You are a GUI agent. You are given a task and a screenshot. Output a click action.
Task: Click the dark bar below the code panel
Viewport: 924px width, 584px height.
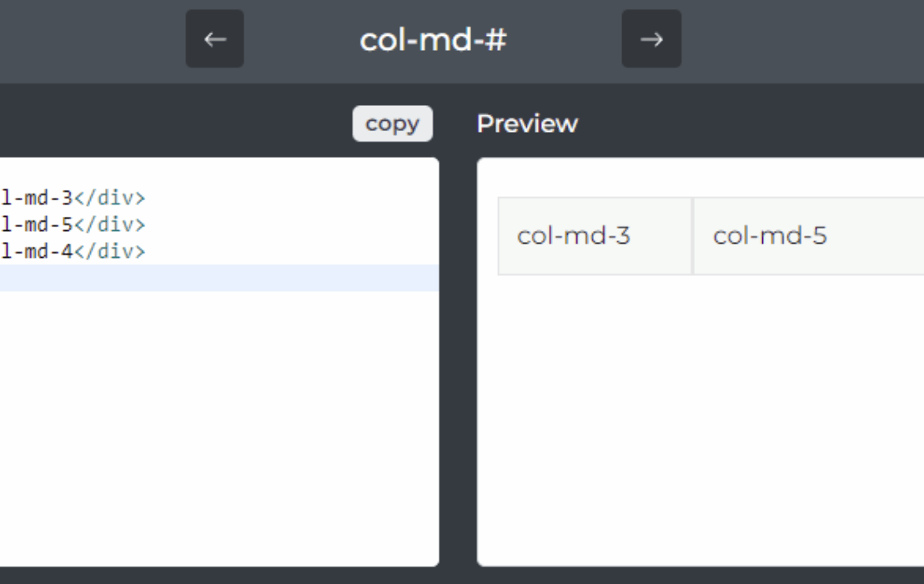[217, 576]
